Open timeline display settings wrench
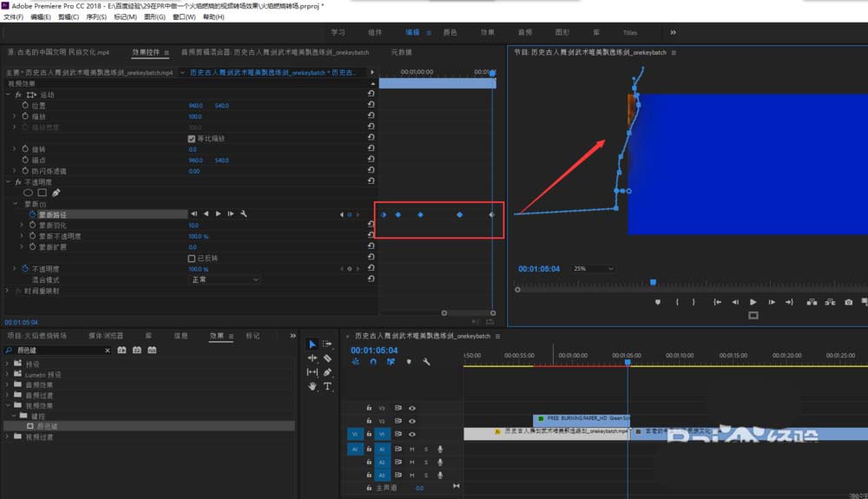Image resolution: width=868 pixels, height=499 pixels. tap(426, 362)
